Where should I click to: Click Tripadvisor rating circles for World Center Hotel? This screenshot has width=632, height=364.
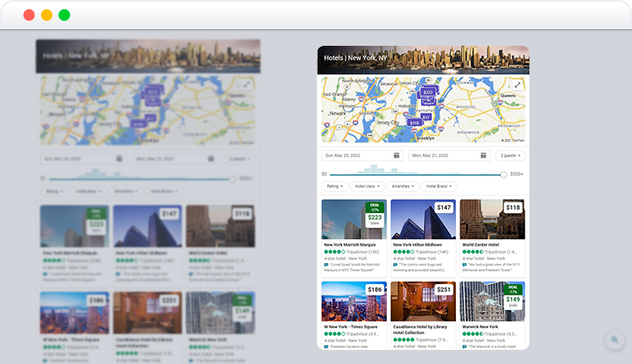click(x=473, y=252)
